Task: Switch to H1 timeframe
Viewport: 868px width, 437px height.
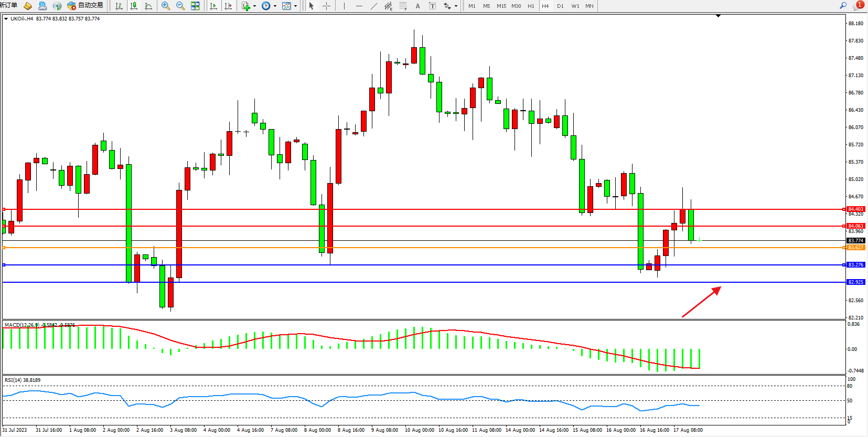Action: [x=531, y=6]
